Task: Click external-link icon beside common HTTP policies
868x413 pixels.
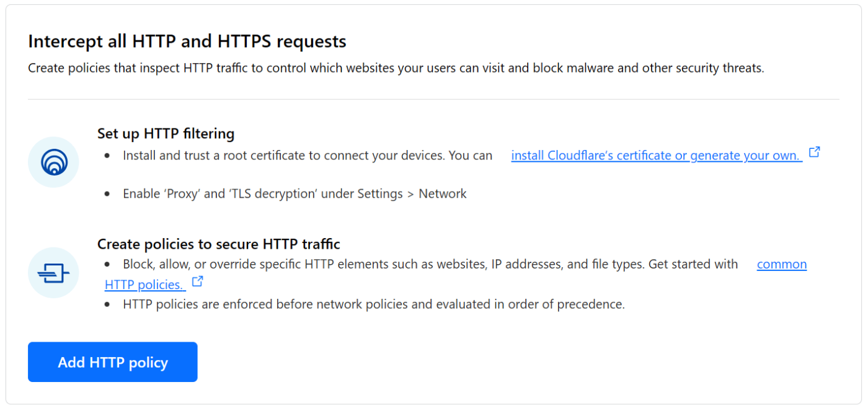Action: 197,280
